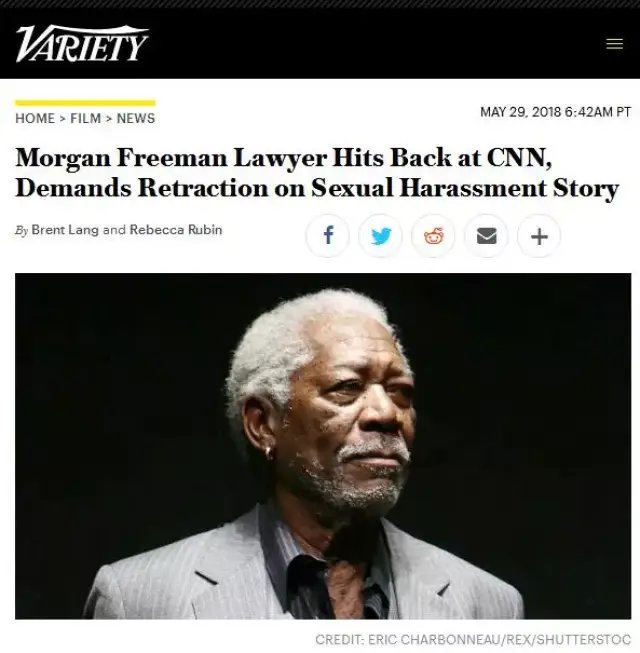This screenshot has width=640, height=653.
Task: Share article on Facebook
Action: [x=328, y=236]
